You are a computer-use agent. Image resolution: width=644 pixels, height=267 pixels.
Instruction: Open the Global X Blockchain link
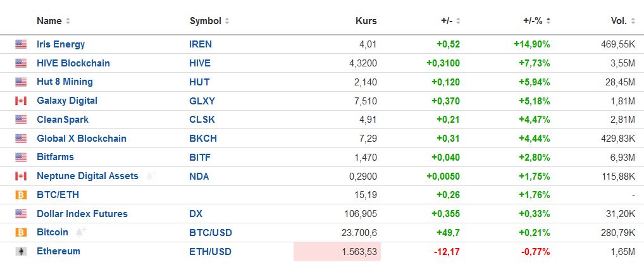tap(81, 139)
